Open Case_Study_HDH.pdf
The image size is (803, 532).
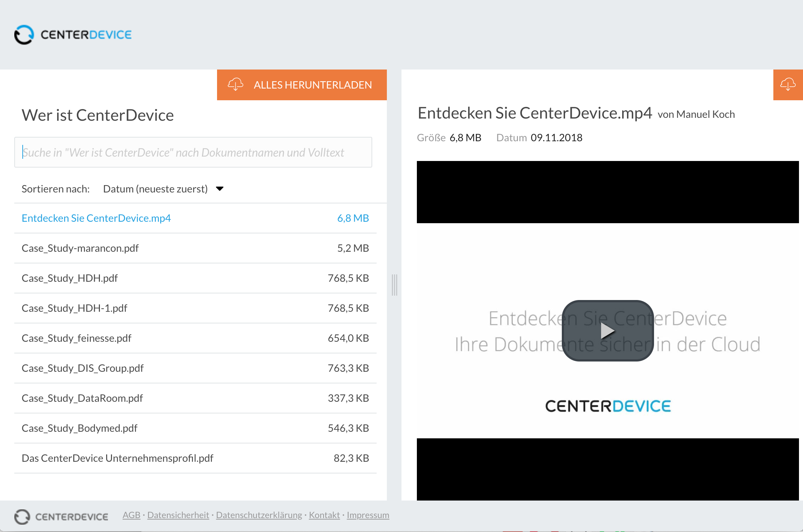click(195, 278)
